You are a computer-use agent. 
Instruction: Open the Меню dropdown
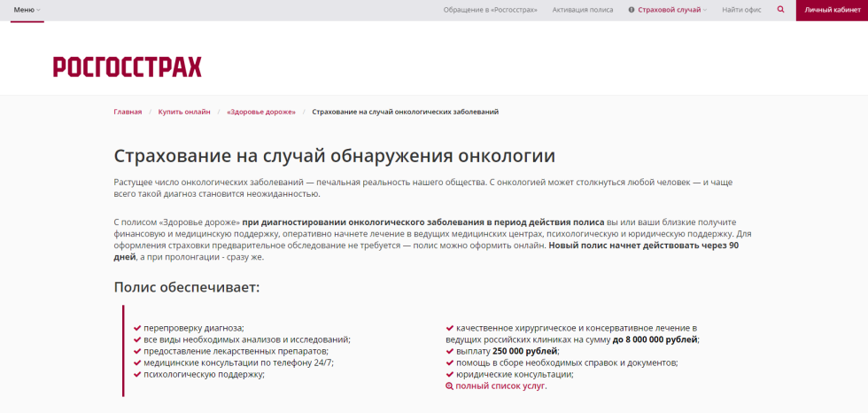(x=27, y=10)
